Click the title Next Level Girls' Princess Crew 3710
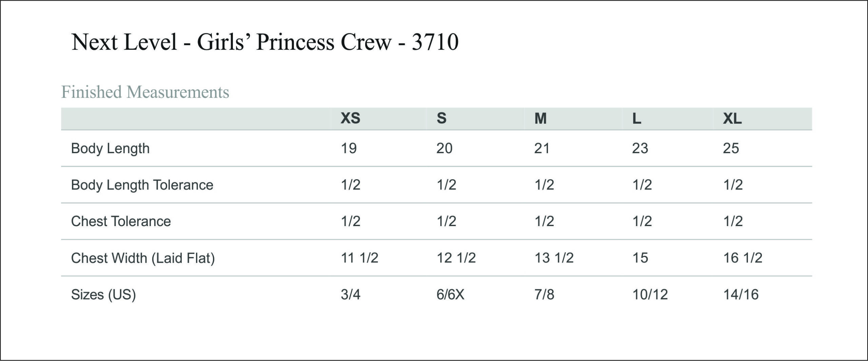Viewport: 868px width, 361px height. [x=265, y=42]
